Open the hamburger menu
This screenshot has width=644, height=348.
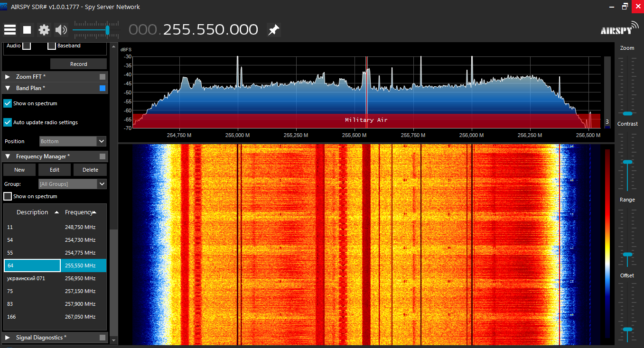tap(9, 29)
